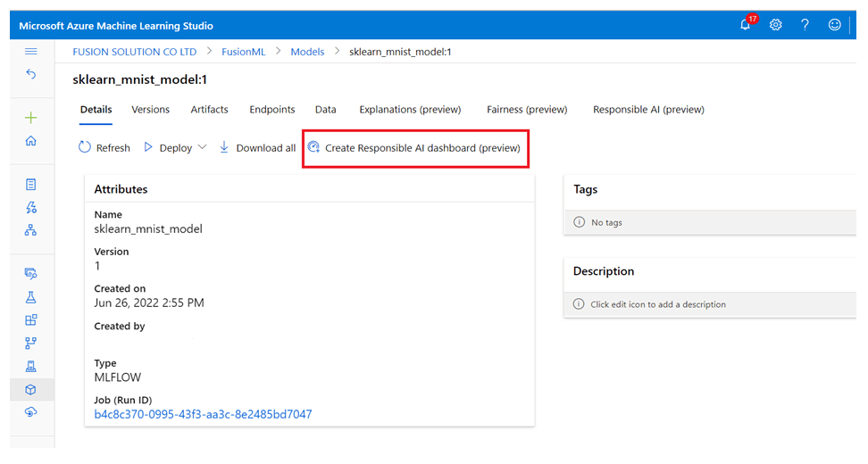Open Notebooks from the sidebar icon
Screen dimensions: 868x464
coord(31,184)
